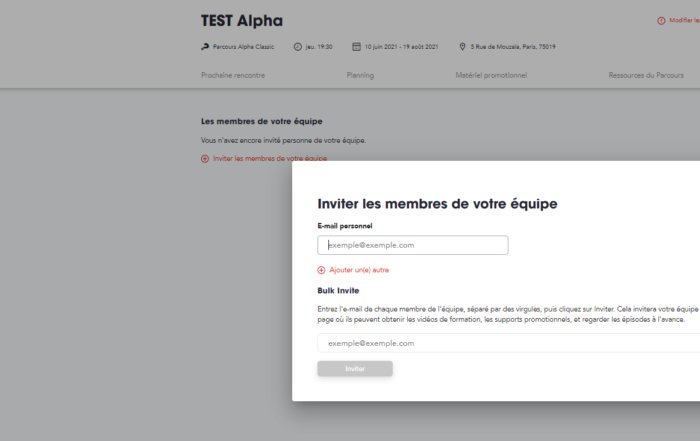Go to Ressources du Parcours tab
The height and width of the screenshot is (441, 700).
click(x=646, y=75)
